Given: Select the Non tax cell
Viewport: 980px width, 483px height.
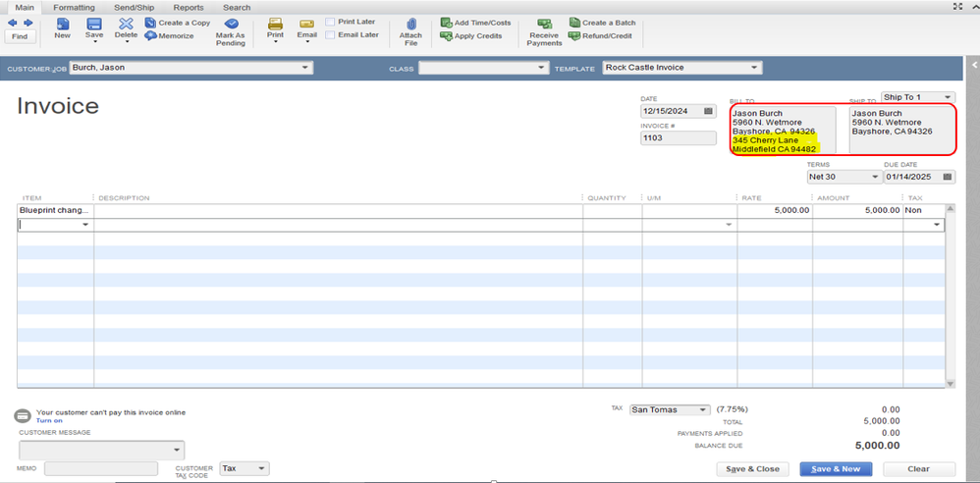Looking at the screenshot, I should pyautogui.click(x=922, y=210).
